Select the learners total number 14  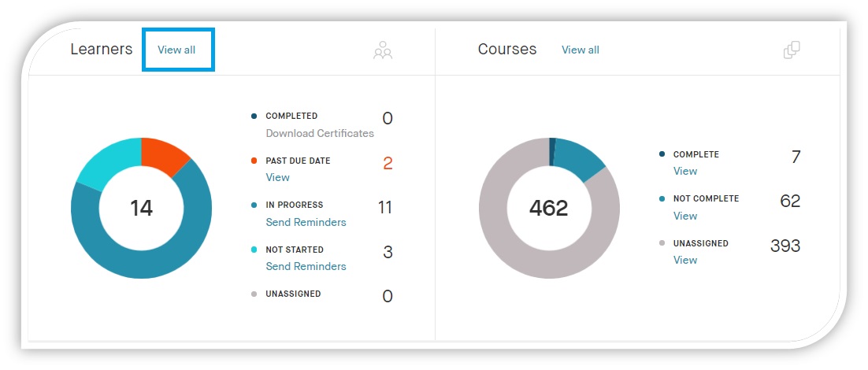[141, 209]
